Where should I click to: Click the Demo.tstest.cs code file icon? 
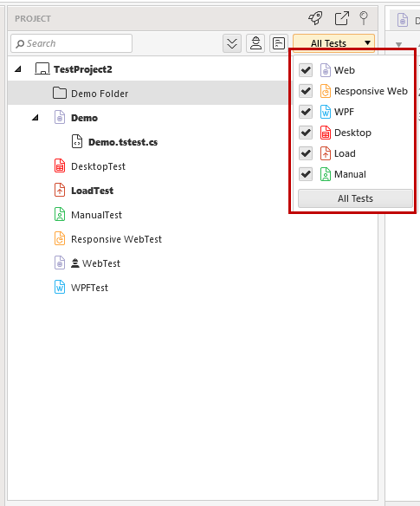[x=77, y=142]
